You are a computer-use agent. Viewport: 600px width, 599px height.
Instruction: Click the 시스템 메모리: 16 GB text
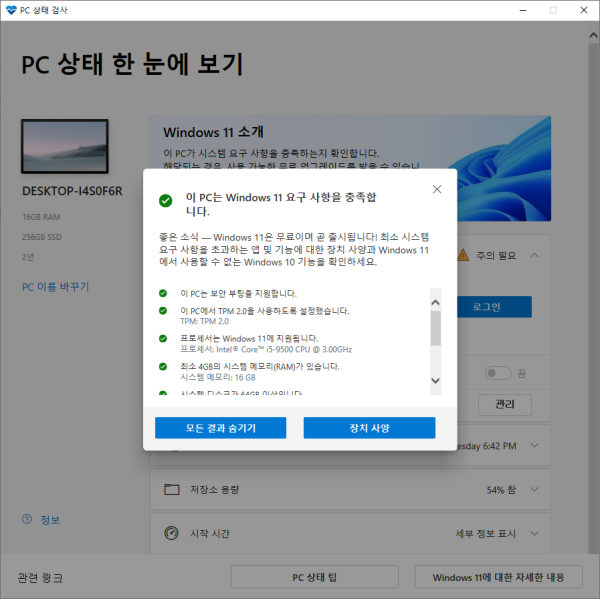click(218, 377)
